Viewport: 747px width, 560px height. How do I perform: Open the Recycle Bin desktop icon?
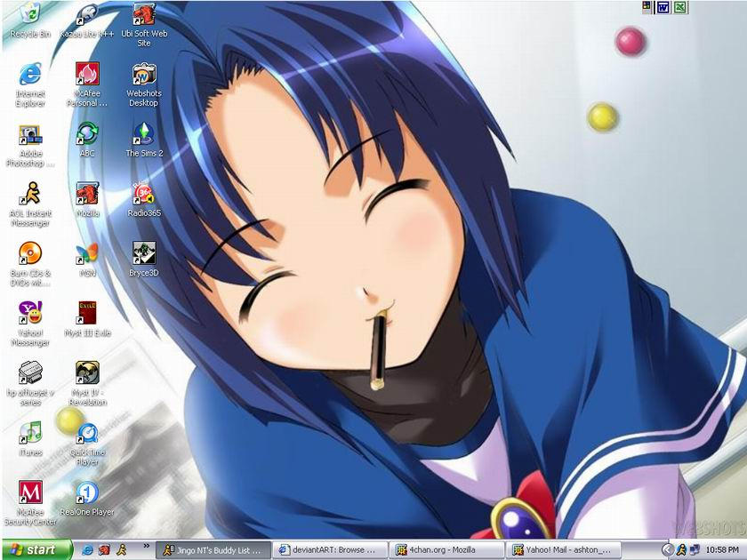pos(30,20)
